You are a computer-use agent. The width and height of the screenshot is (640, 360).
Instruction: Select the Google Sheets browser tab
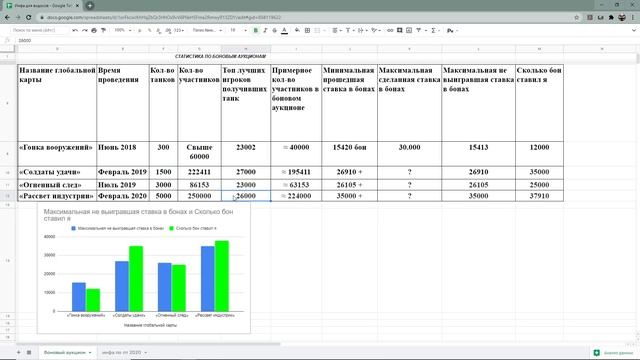click(x=42, y=6)
